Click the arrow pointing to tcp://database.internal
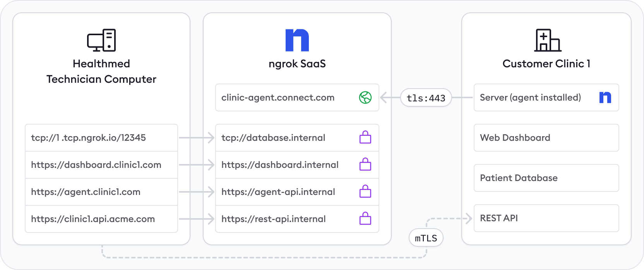 click(x=197, y=138)
